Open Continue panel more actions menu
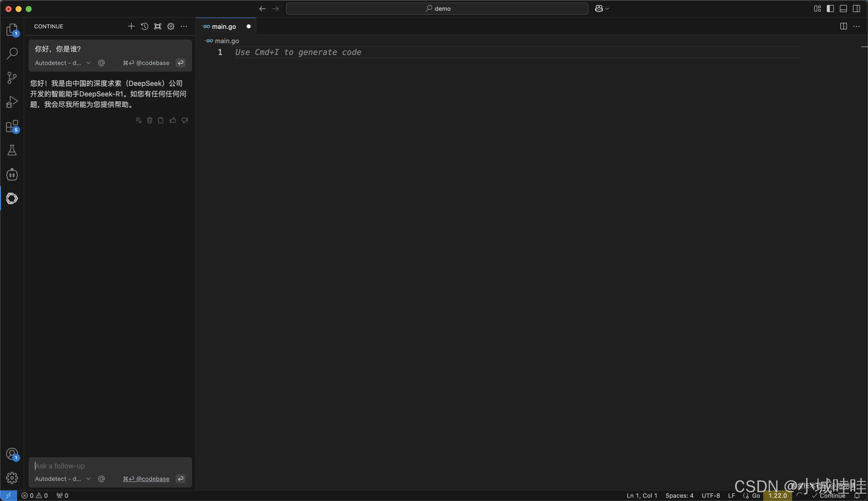This screenshot has width=868, height=501. tap(184, 27)
